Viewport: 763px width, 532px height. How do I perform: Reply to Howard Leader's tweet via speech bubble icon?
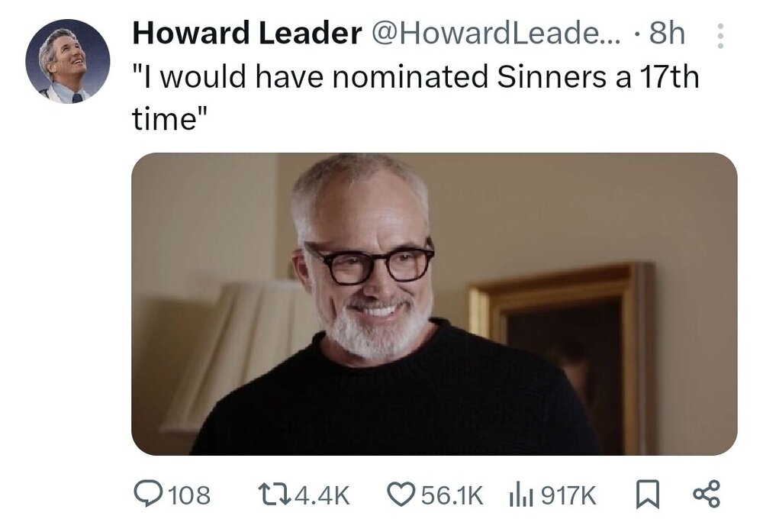coord(146,495)
